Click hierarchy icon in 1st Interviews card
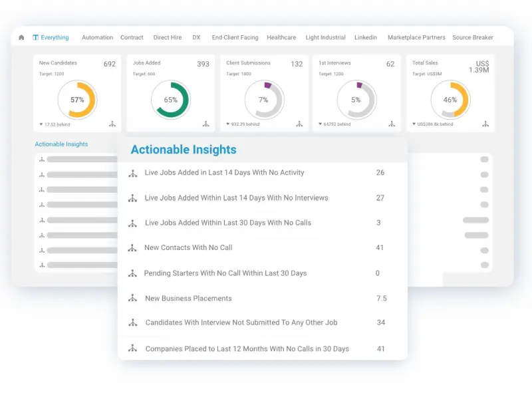This screenshot has width=532, height=399. point(392,124)
